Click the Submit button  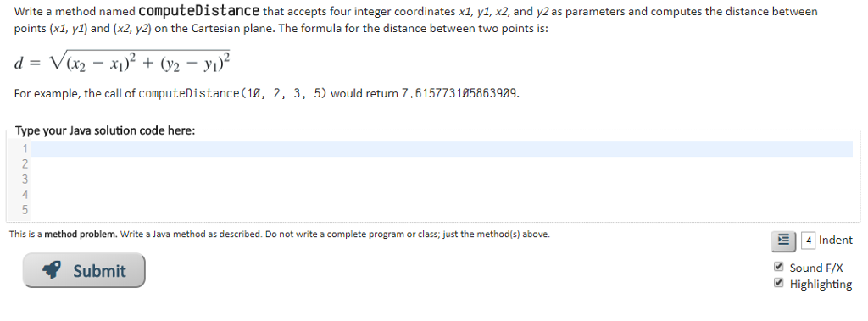tap(84, 271)
